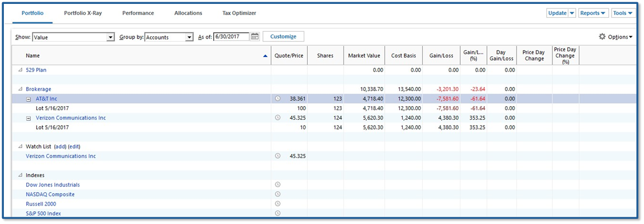Click the Watch List add link
The width and height of the screenshot is (644, 224).
point(60,146)
